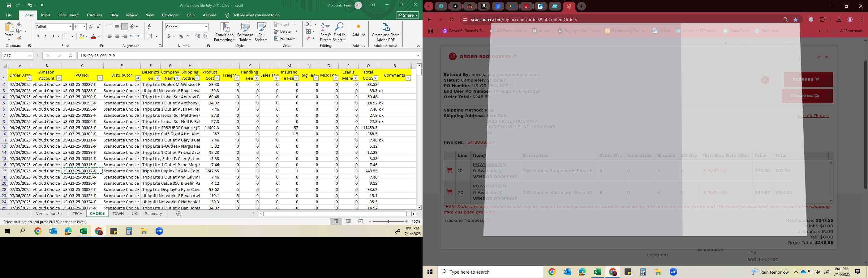Screen dimensions: 868x278
Task: Open the Summary worksheet tab
Action: click(153, 214)
